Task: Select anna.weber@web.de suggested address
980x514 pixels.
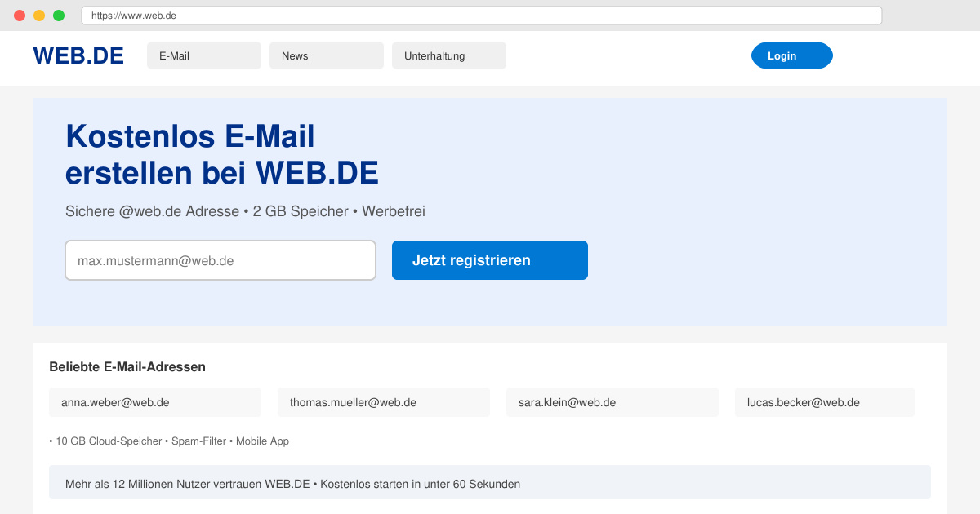Action: tap(155, 402)
